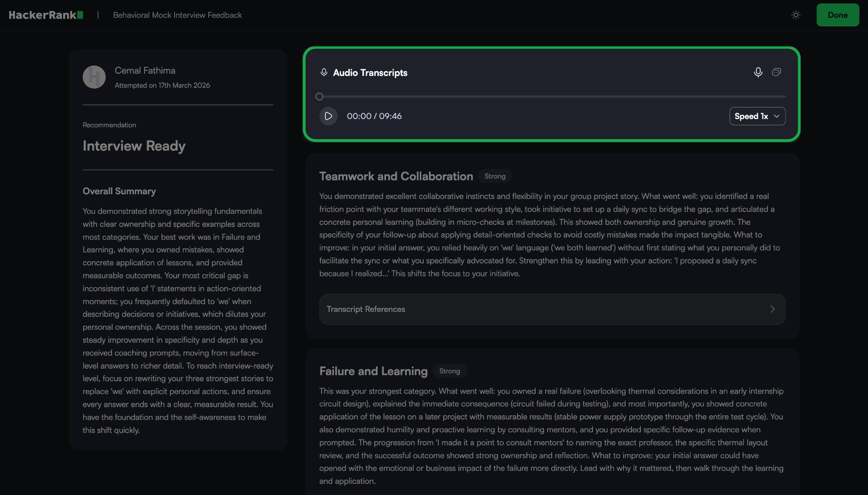Click the Strong badge beside Teamwork and Collaboration
Viewport: 868px width, 495px height.
[495, 176]
